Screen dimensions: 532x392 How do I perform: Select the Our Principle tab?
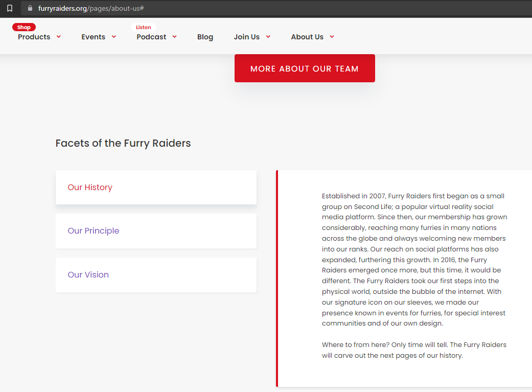coord(156,231)
